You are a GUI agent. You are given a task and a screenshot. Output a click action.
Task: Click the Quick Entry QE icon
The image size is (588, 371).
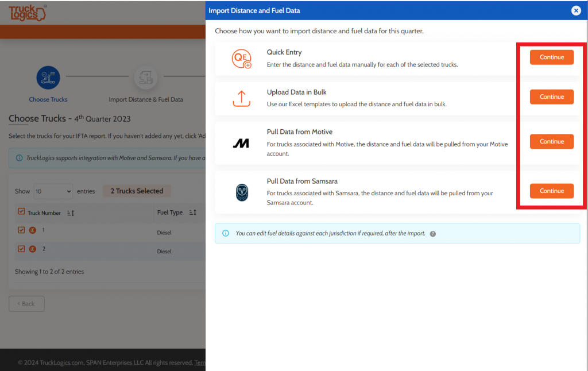(x=242, y=59)
